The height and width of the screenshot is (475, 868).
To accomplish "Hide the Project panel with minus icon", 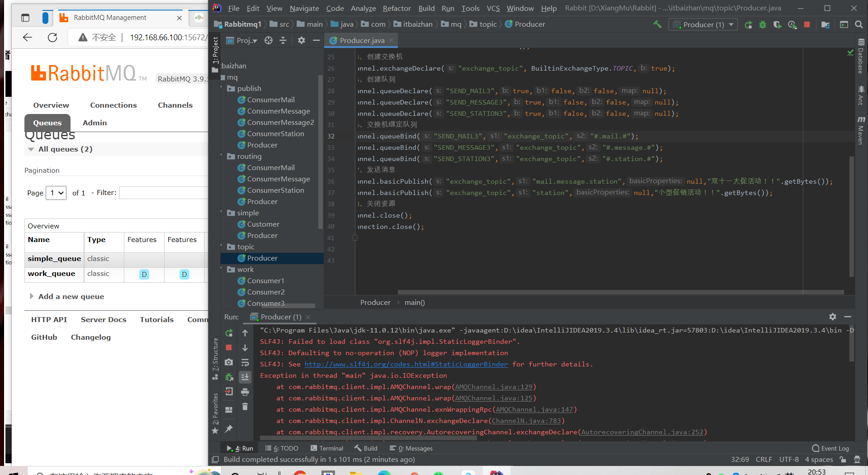I will coord(316,40).
